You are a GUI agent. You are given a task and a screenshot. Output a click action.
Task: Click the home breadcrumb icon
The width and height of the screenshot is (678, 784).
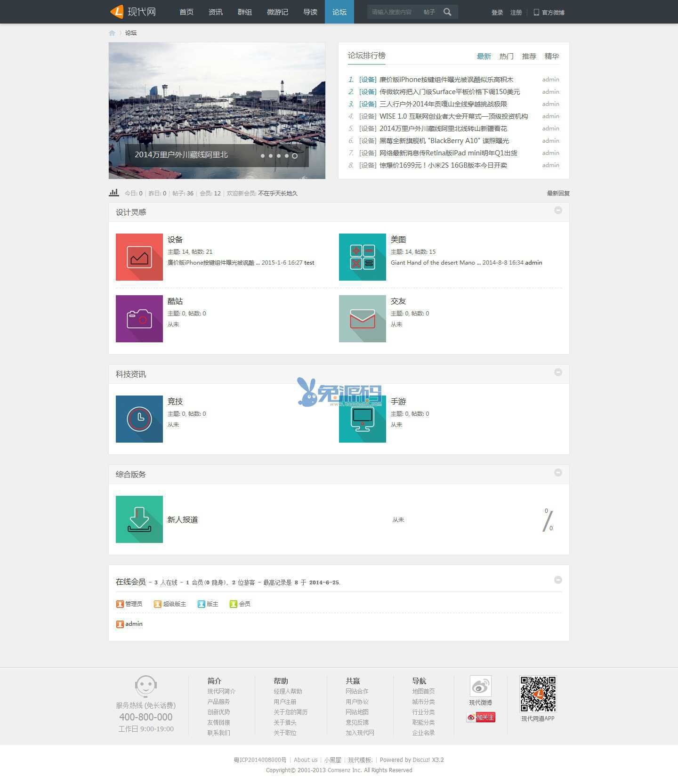[112, 33]
